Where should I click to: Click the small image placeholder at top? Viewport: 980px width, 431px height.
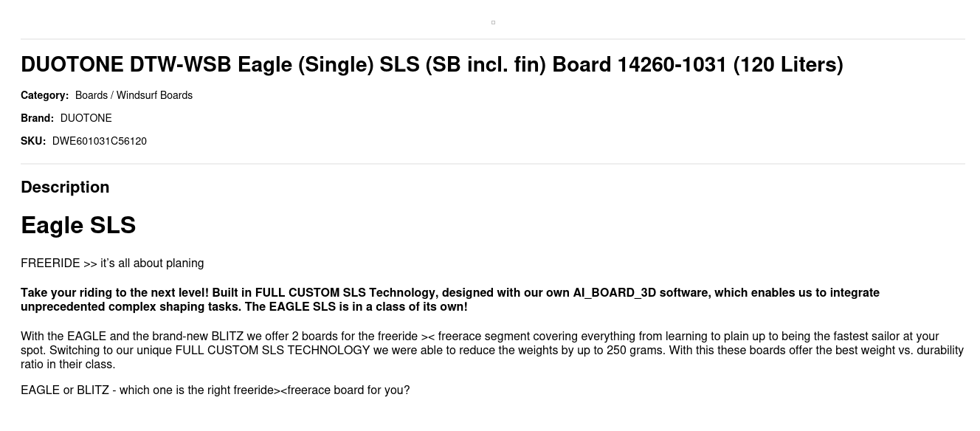pyautogui.click(x=493, y=22)
